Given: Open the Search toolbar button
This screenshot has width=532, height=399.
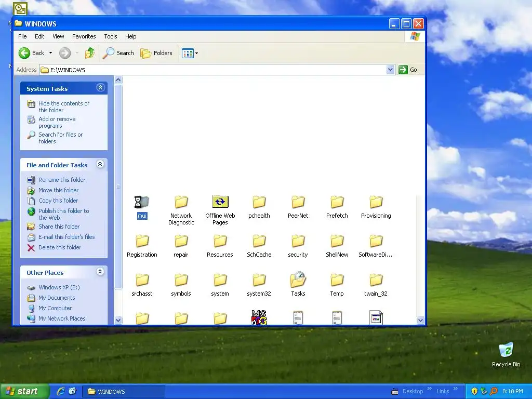Looking at the screenshot, I should [x=118, y=53].
